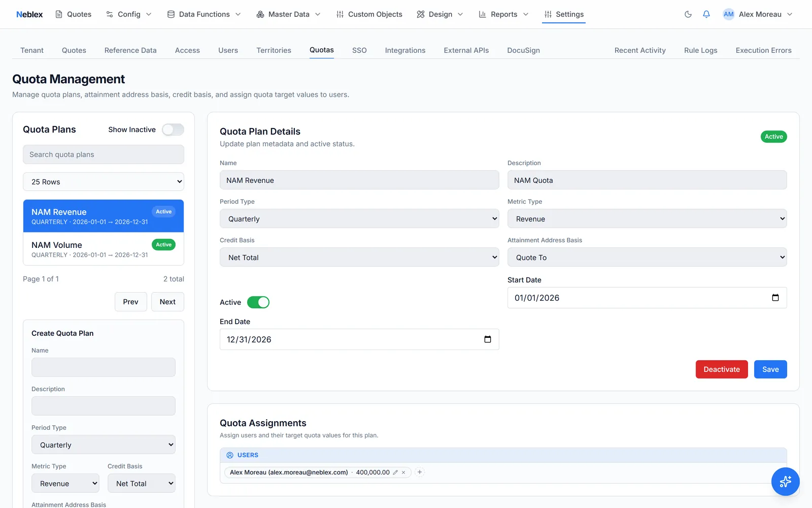Open notifications bell
Screen dimensions: 812x508
pos(706,14)
